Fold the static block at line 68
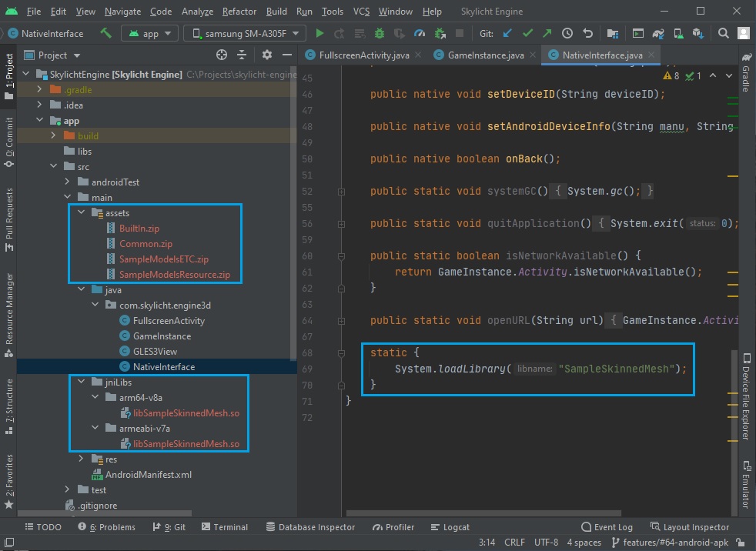756x551 pixels. tap(341, 353)
